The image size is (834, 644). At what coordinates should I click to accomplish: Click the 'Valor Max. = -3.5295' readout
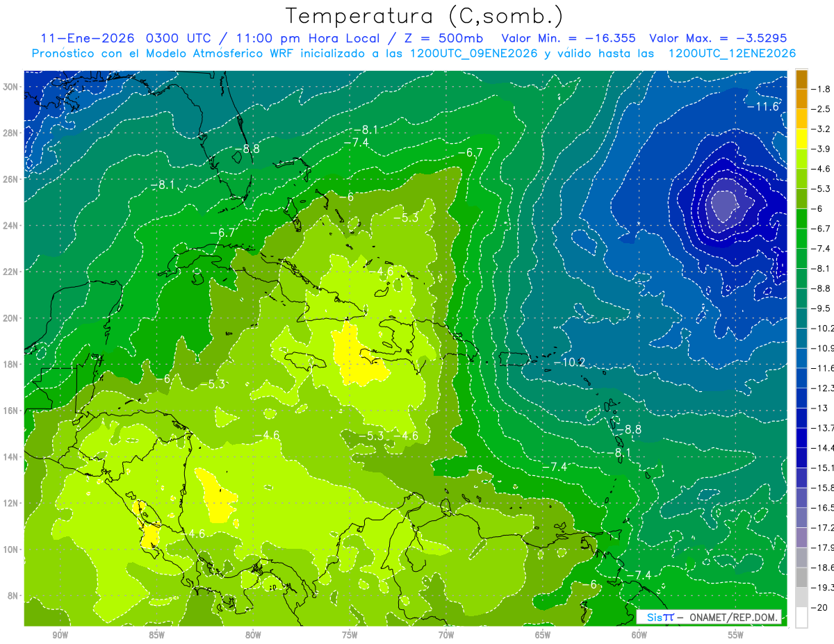719,38
